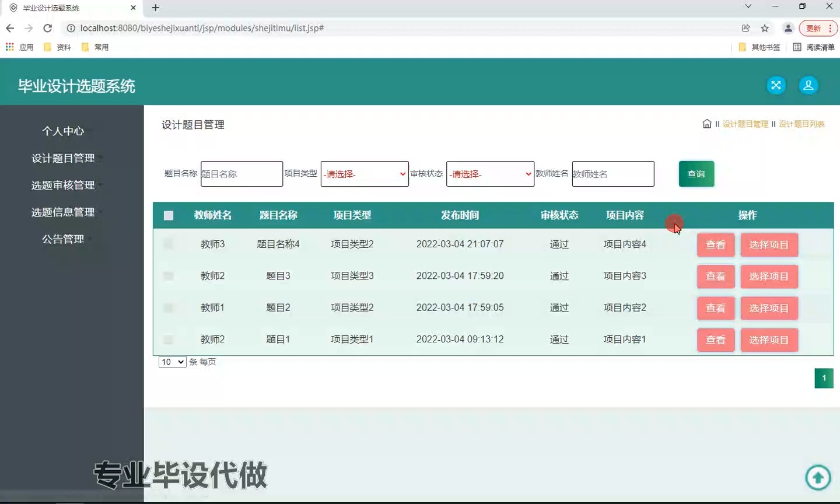Viewport: 840px width, 504px height.
Task: Focus the 题目名称 input field
Action: pyautogui.click(x=242, y=174)
